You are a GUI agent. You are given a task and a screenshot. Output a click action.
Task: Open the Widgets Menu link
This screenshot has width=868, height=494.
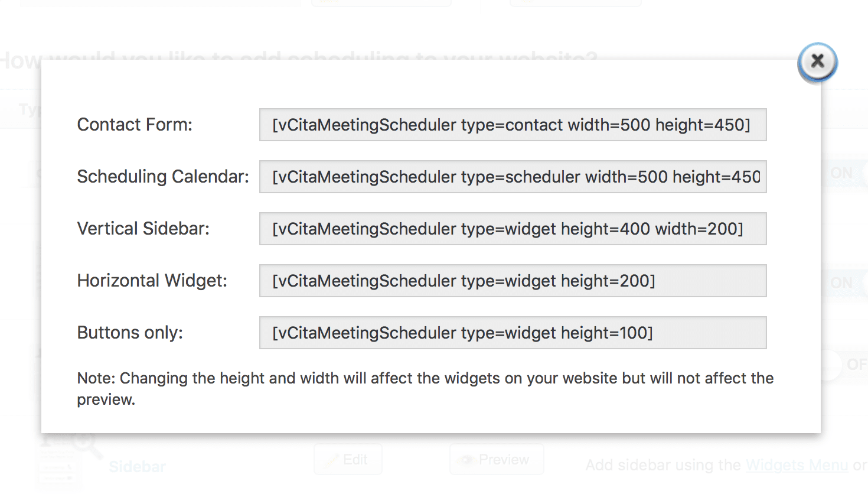[x=797, y=466]
